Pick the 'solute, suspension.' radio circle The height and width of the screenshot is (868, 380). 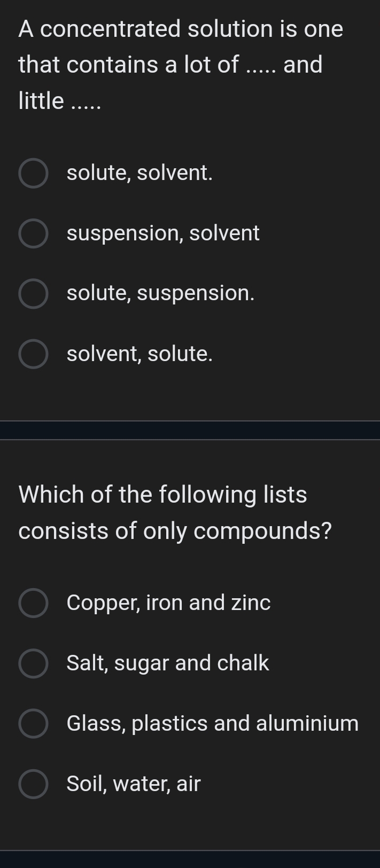[33, 294]
